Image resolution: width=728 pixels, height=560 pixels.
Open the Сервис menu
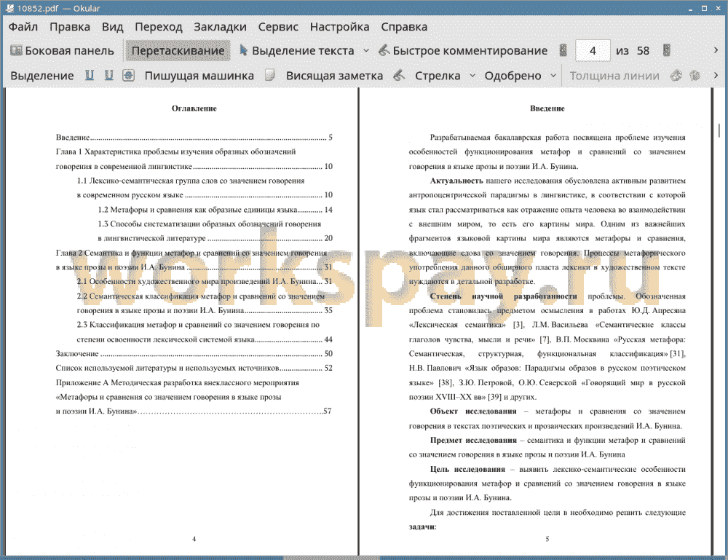pos(278,27)
